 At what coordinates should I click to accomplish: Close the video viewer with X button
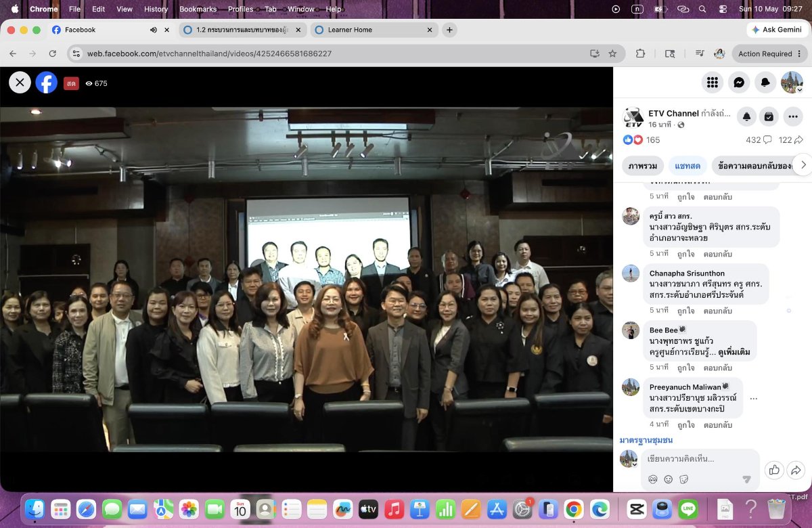pos(20,83)
